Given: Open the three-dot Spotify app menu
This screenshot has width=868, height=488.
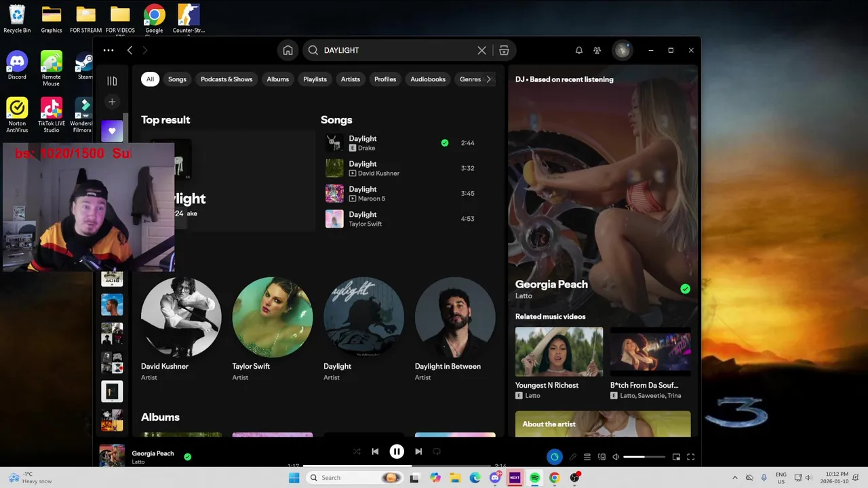Looking at the screenshot, I should (x=108, y=50).
